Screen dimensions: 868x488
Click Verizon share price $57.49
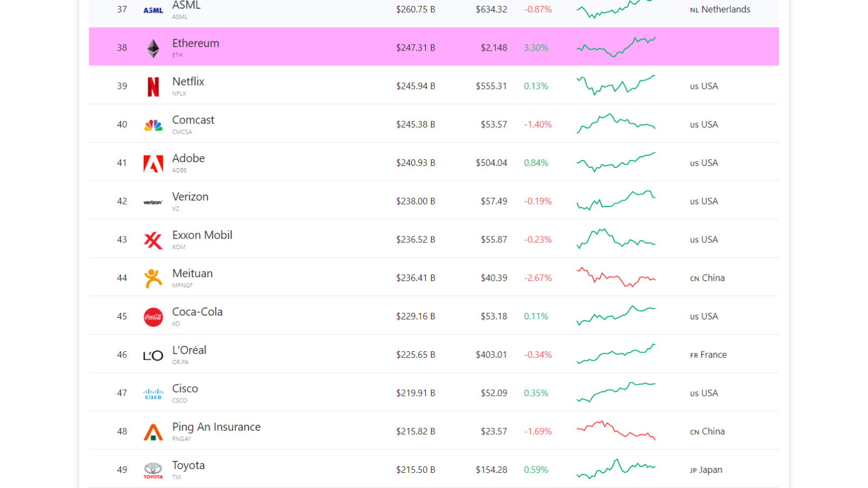494,201
